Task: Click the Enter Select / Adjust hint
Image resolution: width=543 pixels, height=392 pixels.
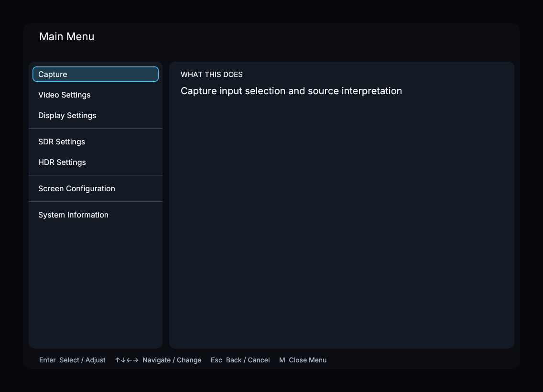Action: [x=72, y=360]
